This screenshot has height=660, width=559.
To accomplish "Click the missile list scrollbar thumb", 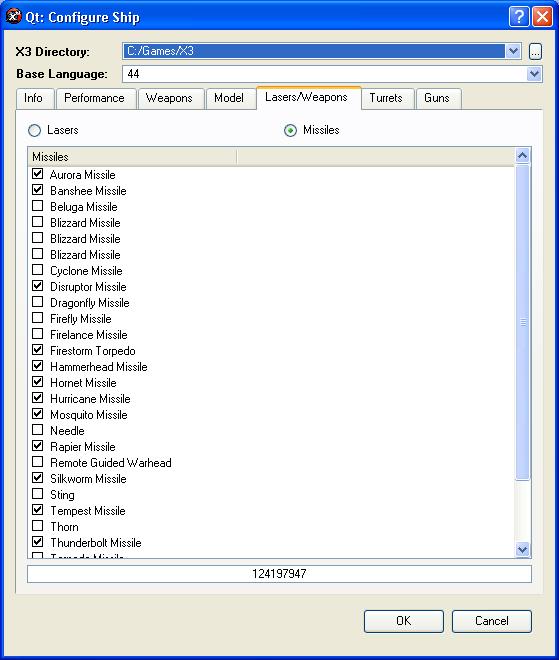I will (x=522, y=322).
